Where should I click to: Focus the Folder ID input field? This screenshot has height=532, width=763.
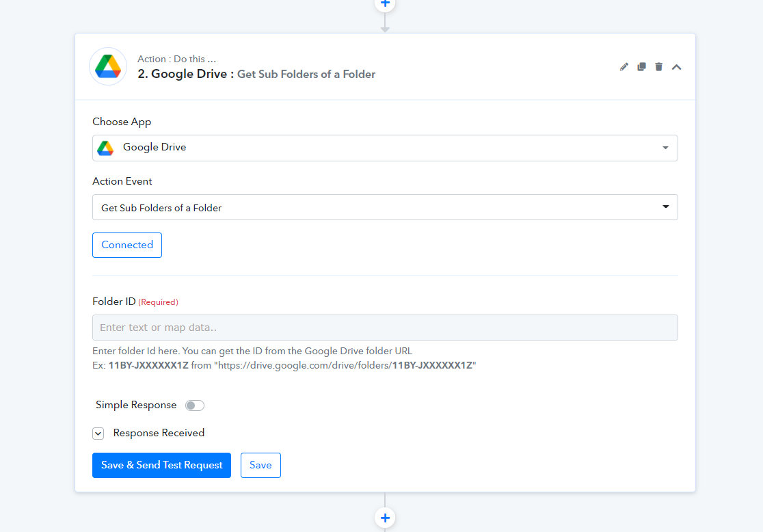[385, 328]
